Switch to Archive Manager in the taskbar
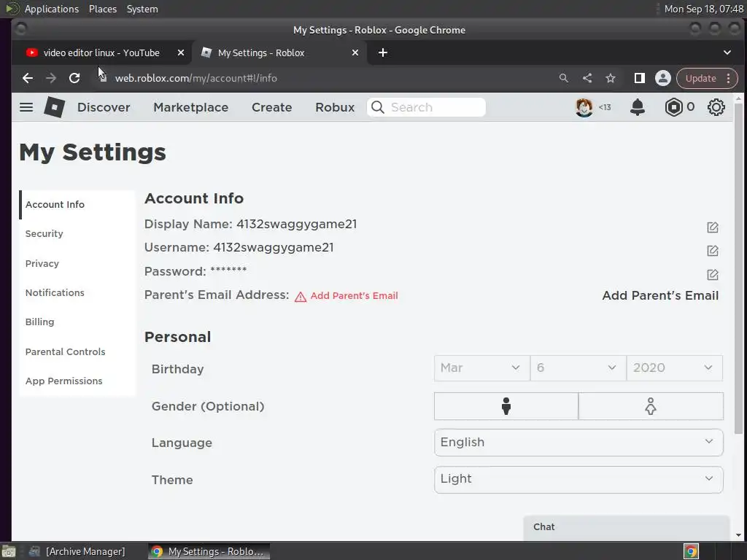The height and width of the screenshot is (560, 747). click(x=76, y=551)
